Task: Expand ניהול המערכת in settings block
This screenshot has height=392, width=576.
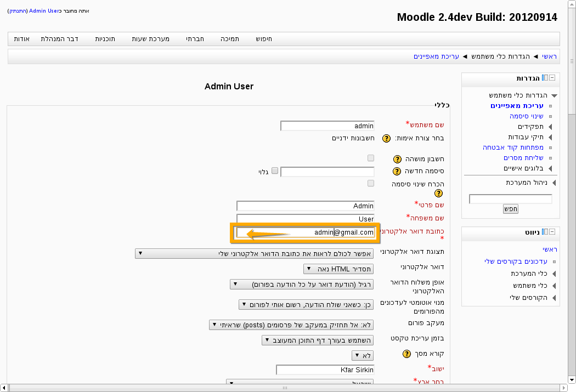Action: coord(554,183)
